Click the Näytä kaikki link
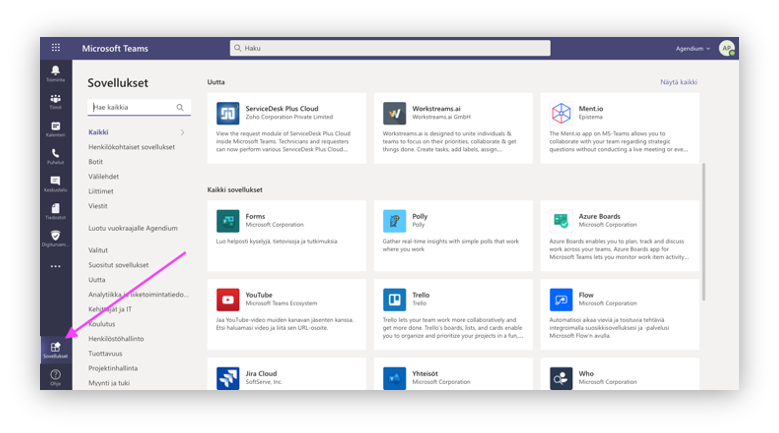Image resolution: width=779 pixels, height=433 pixels. (678, 82)
